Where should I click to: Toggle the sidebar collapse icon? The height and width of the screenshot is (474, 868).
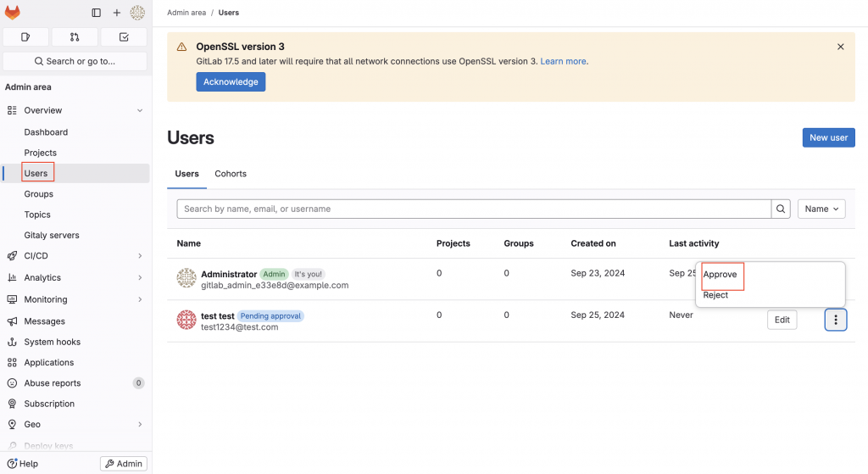96,13
